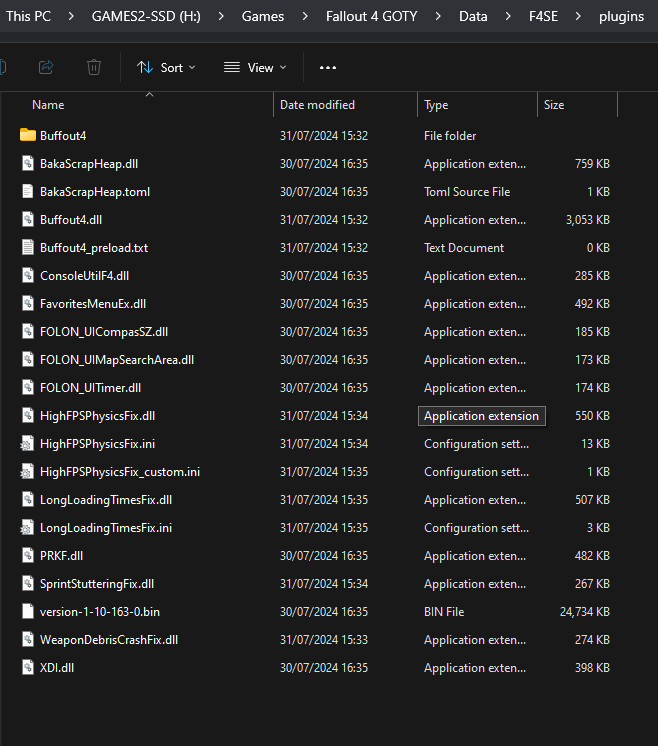The width and height of the screenshot is (658, 746).
Task: Select FOLON_UITimer.dll file icon
Action: [x=28, y=388]
